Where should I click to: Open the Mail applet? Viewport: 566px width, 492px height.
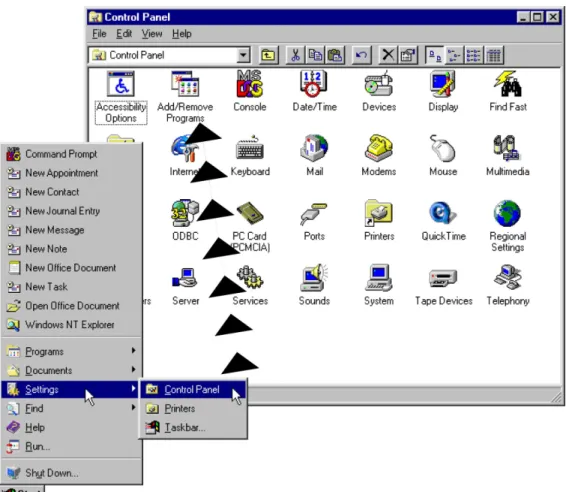coord(314,156)
